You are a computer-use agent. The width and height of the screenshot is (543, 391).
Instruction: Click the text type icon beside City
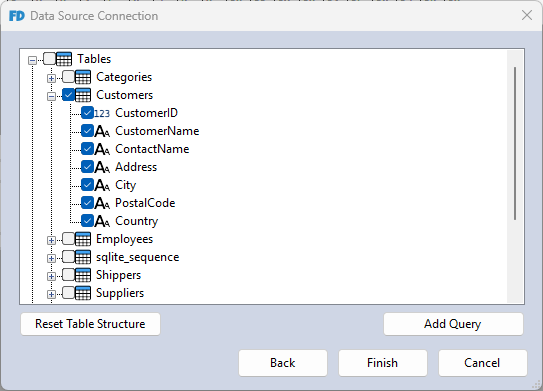(x=102, y=185)
